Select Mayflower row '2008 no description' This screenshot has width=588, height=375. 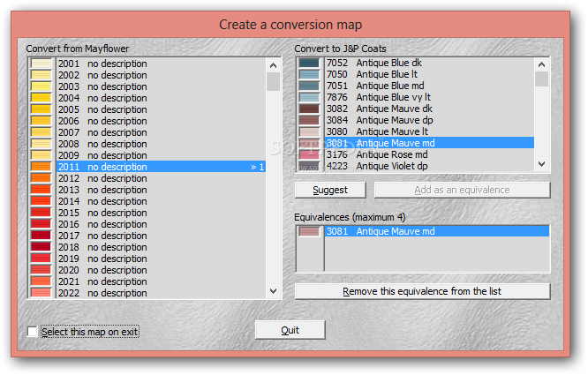(x=162, y=144)
